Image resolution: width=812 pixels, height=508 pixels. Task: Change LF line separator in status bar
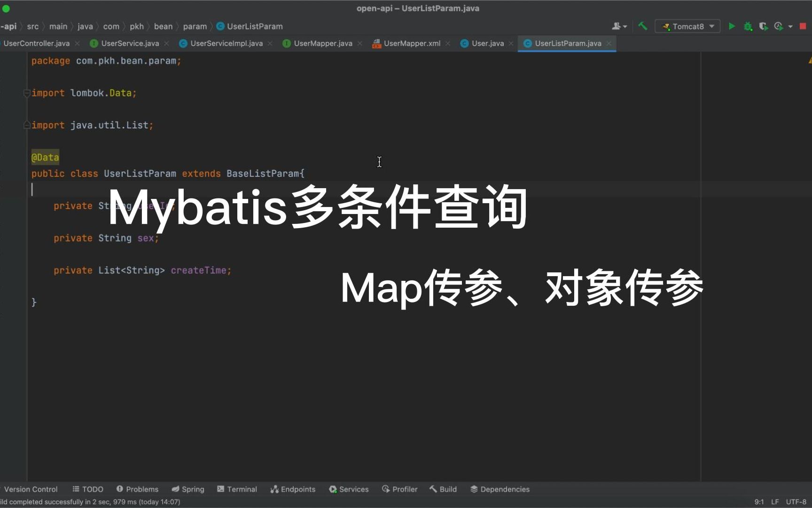tap(775, 502)
